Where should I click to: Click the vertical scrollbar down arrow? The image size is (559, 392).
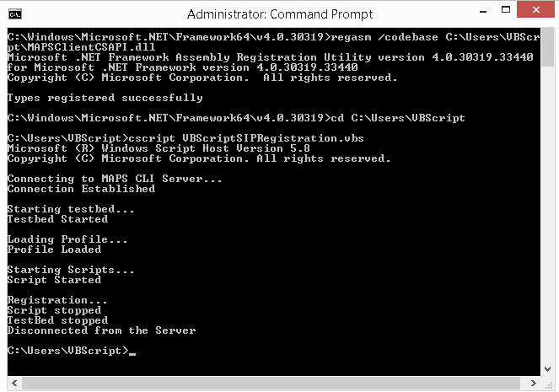pos(547,369)
